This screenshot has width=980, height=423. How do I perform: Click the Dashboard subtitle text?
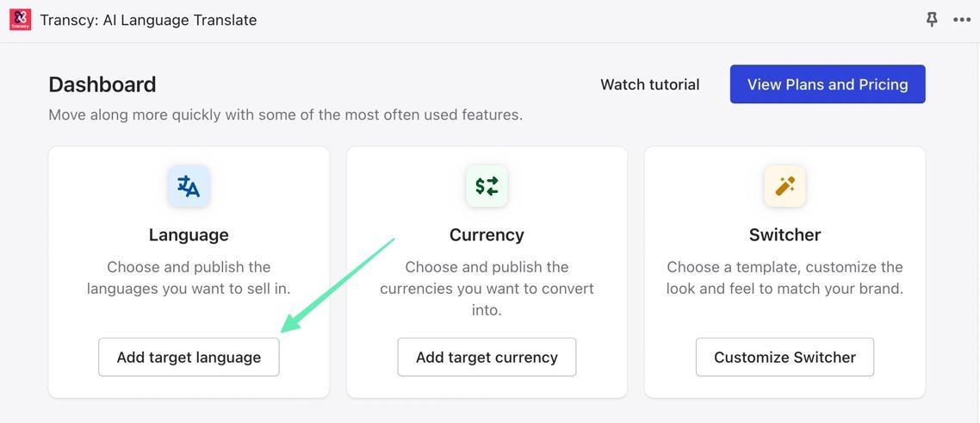(x=285, y=115)
